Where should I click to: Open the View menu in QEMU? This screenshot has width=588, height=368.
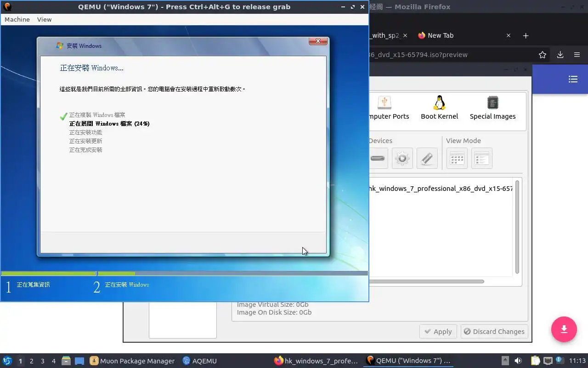44,19
